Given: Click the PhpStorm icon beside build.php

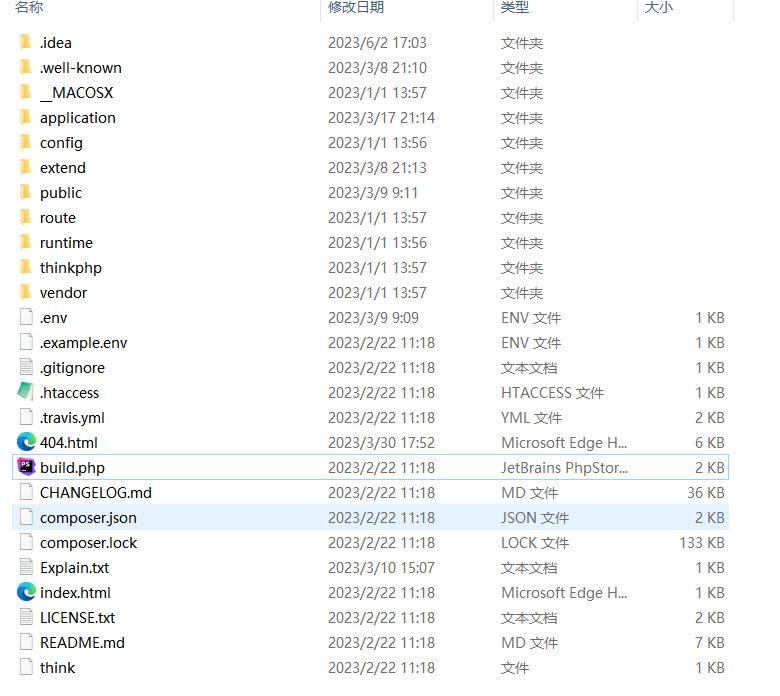Looking at the screenshot, I should pyautogui.click(x=26, y=467).
